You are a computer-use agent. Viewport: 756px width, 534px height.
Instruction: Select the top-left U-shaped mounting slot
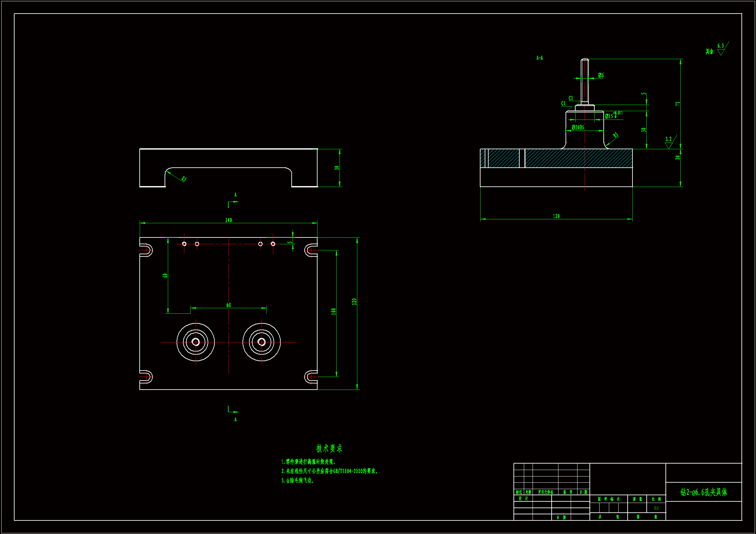(x=146, y=250)
